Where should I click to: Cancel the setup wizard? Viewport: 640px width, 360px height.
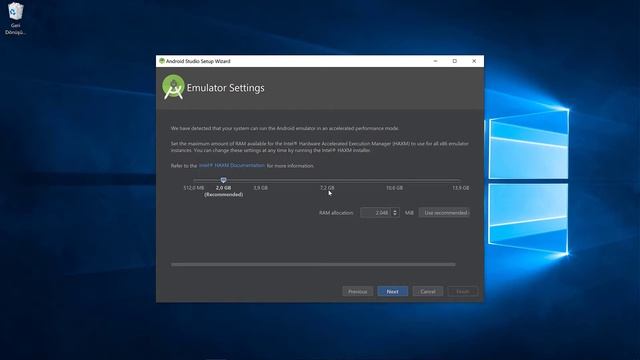428,291
